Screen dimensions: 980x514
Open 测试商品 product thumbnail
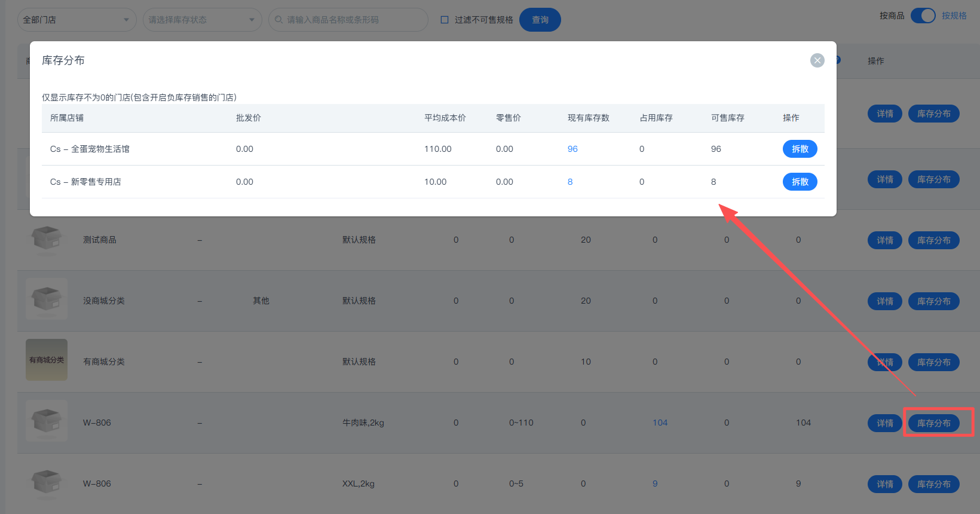click(47, 240)
